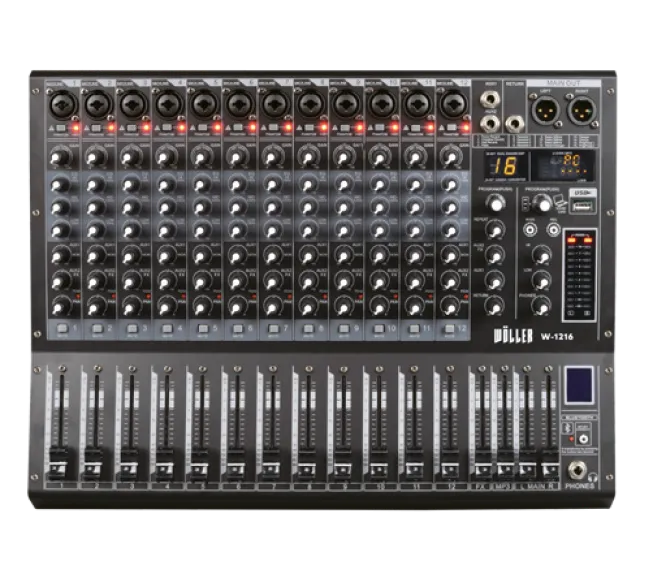
Task: Click the 'WÖLLER' brand logo text
Action: point(513,336)
